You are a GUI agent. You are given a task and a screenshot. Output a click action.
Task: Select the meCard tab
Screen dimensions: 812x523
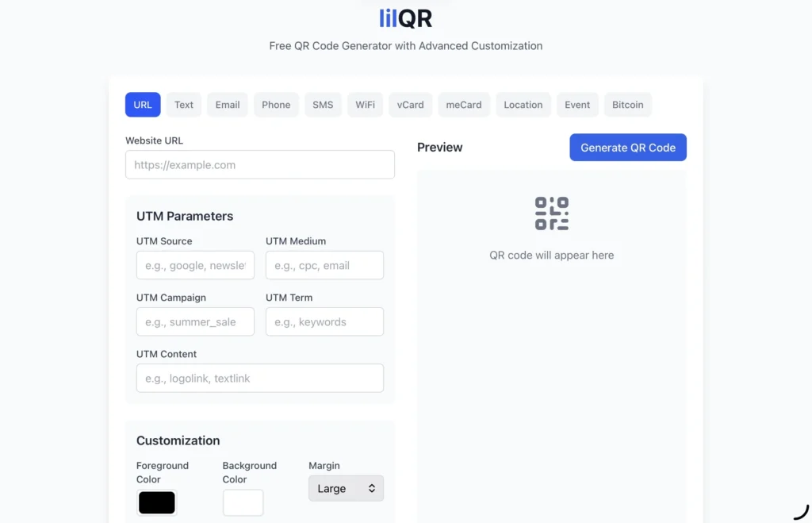point(464,105)
